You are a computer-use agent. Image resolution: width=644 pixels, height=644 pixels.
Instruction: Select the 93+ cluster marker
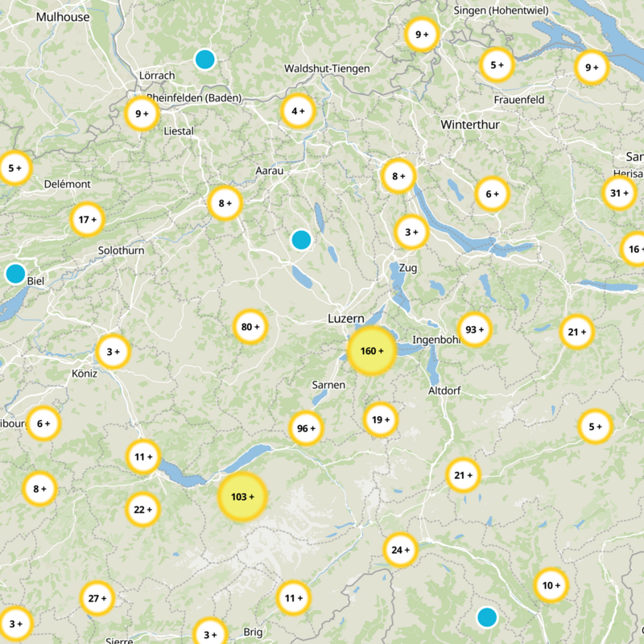tap(474, 329)
